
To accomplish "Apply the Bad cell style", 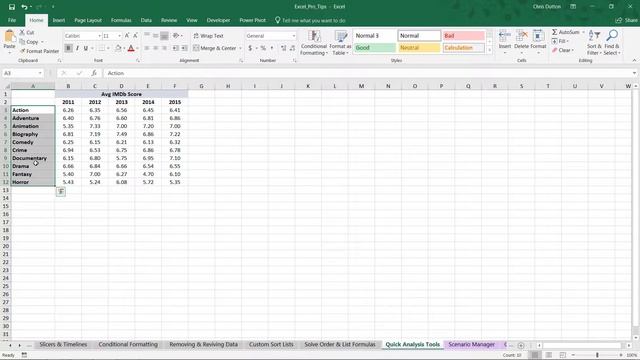I will [464, 36].
